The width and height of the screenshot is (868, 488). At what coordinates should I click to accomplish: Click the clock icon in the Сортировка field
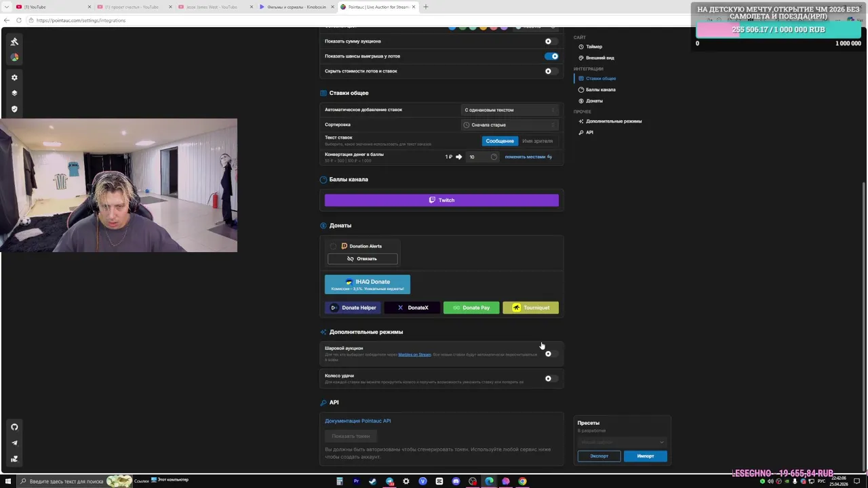coord(466,125)
